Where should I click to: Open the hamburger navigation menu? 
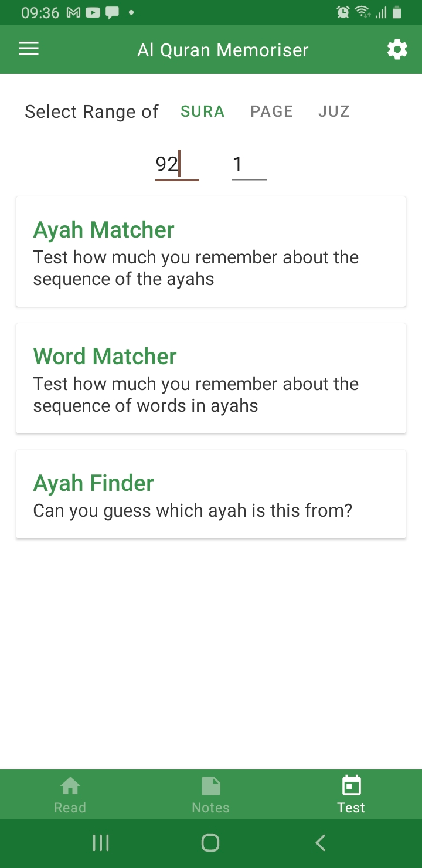29,49
